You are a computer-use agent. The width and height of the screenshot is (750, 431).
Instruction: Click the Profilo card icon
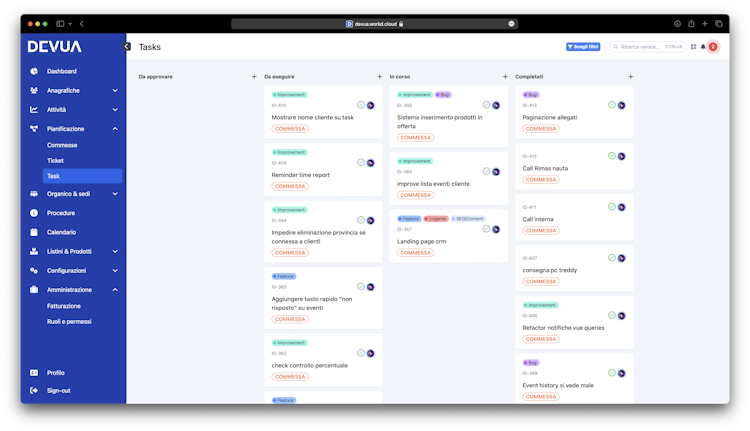34,373
